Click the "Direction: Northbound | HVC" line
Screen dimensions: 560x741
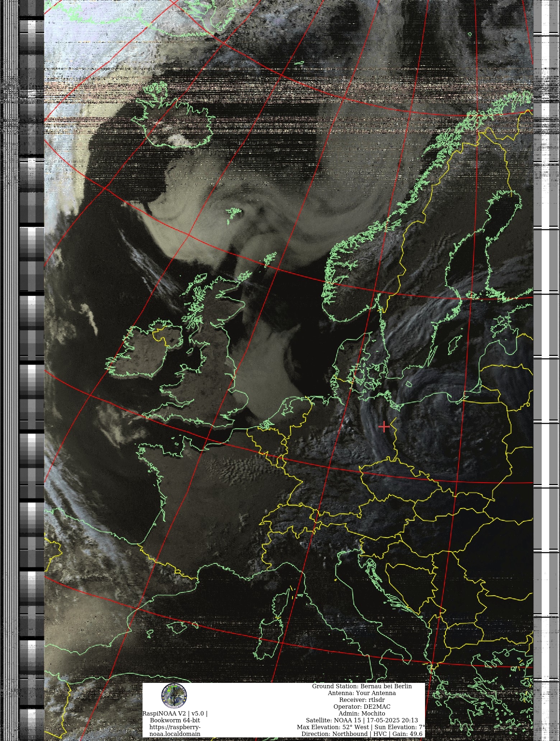click(362, 734)
